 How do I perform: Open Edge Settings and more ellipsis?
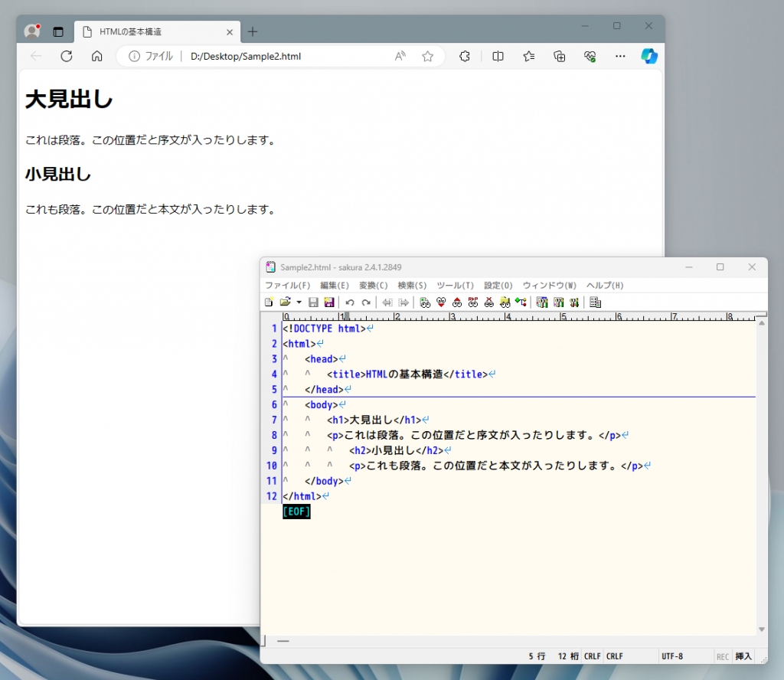point(620,56)
